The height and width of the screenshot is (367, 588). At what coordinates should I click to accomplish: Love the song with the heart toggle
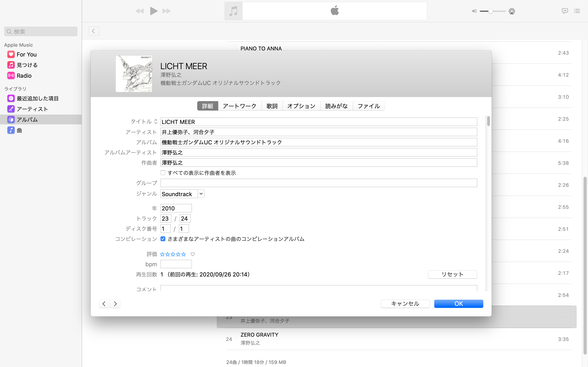point(193,254)
